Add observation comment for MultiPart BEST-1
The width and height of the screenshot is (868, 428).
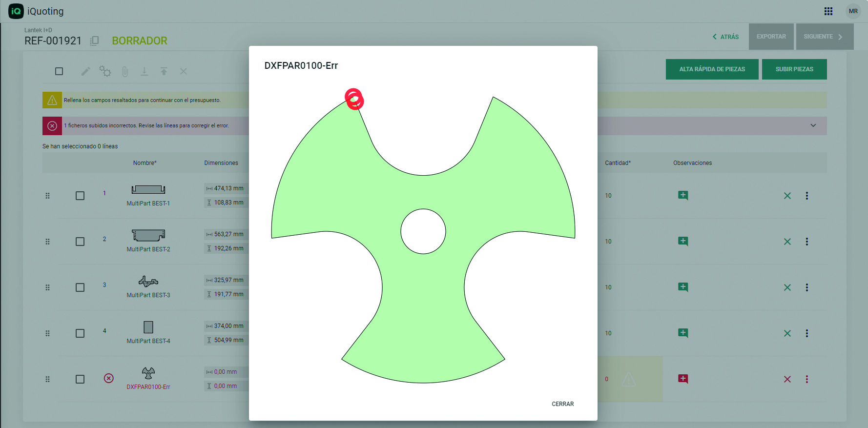683,196
